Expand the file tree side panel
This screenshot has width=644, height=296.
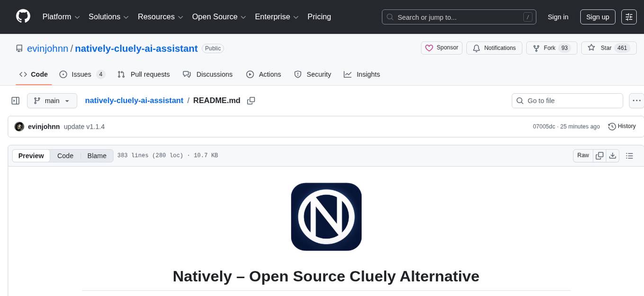[15, 100]
